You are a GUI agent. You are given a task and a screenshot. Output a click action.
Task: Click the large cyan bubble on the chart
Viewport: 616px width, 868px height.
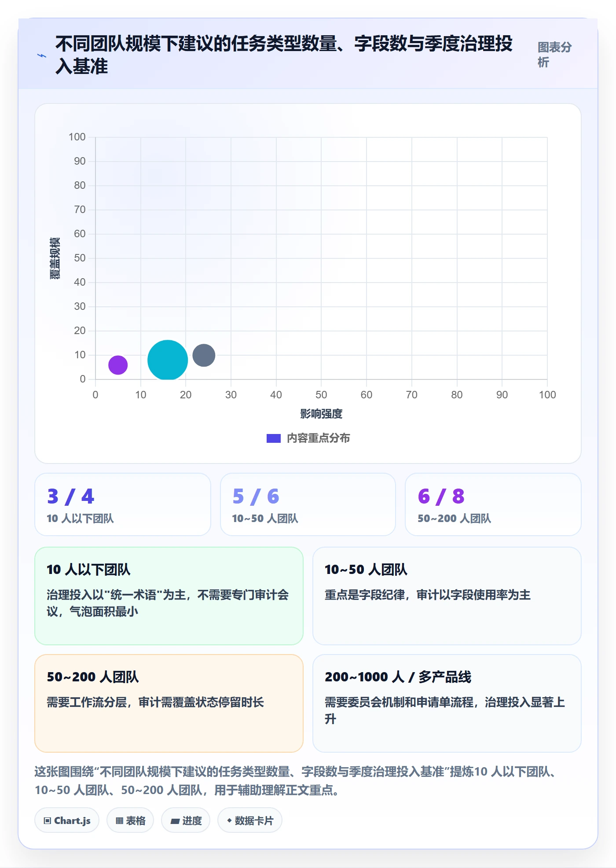point(168,360)
